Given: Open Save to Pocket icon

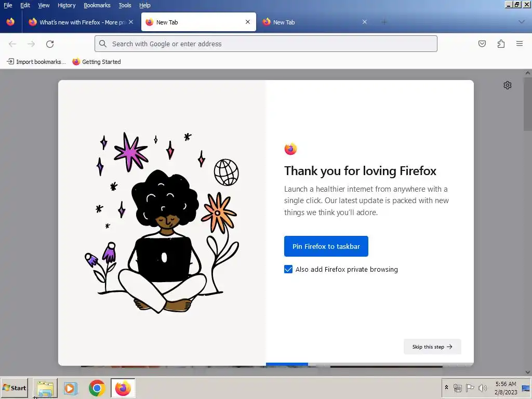Looking at the screenshot, I should (x=482, y=44).
